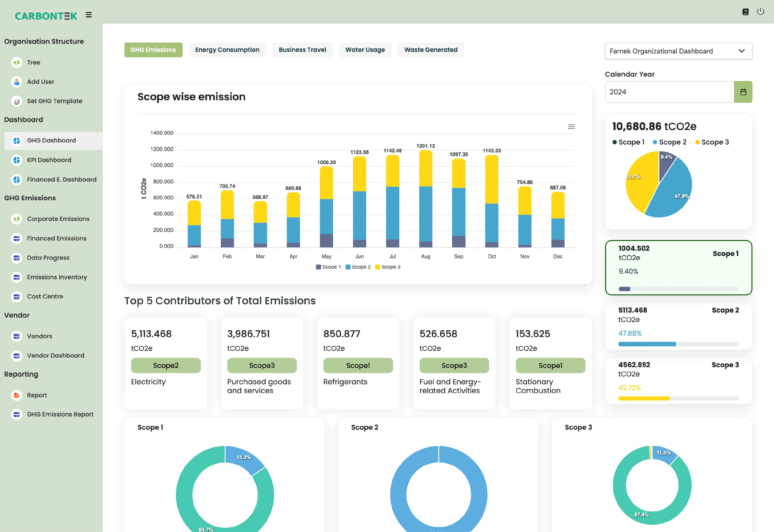Click the Vendor Dashboard icon
This screenshot has width=774, height=532.
pos(17,356)
